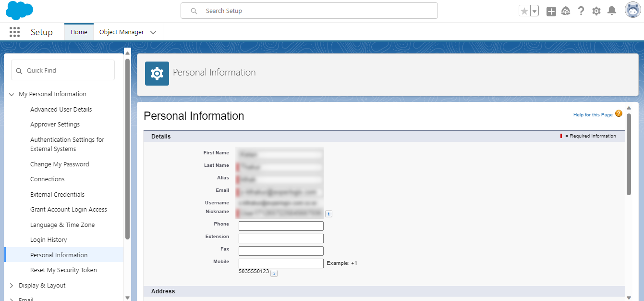Screen dimensions: 644x301
Task: Open the Notifications bell
Action: coord(612,11)
